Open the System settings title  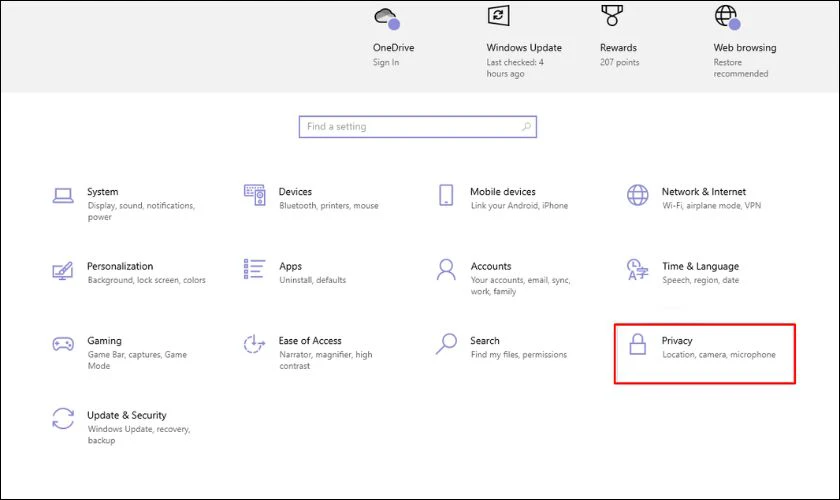coord(103,192)
